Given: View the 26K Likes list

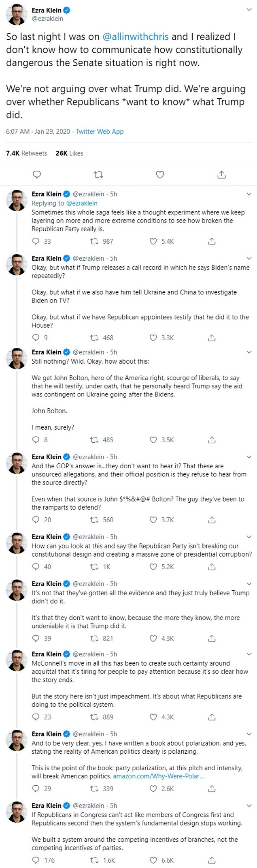Looking at the screenshot, I should (69, 153).
